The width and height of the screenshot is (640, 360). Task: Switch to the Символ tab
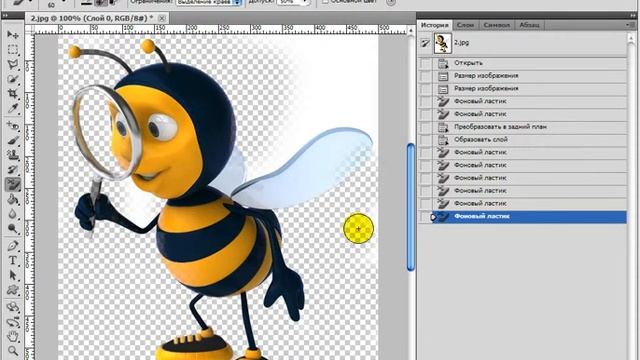point(496,25)
